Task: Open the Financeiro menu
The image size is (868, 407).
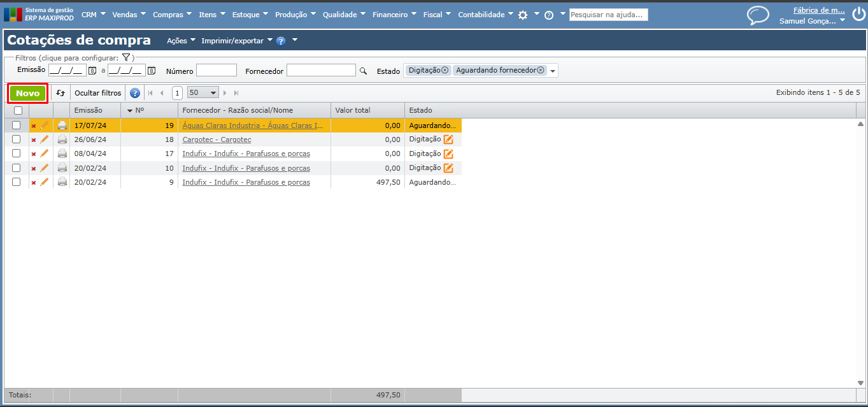Action: [x=394, y=15]
